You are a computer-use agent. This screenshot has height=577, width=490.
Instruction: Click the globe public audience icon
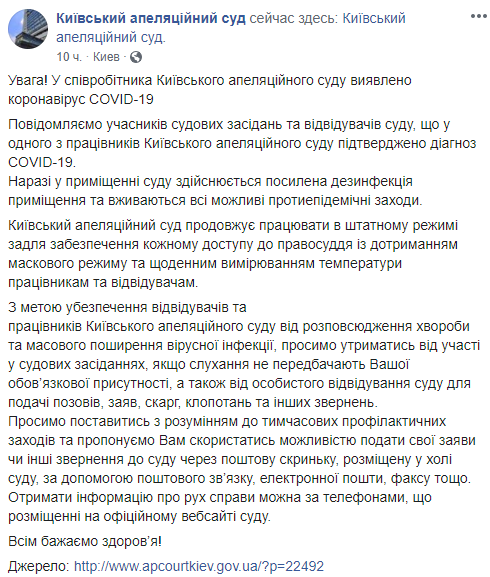pos(136,57)
